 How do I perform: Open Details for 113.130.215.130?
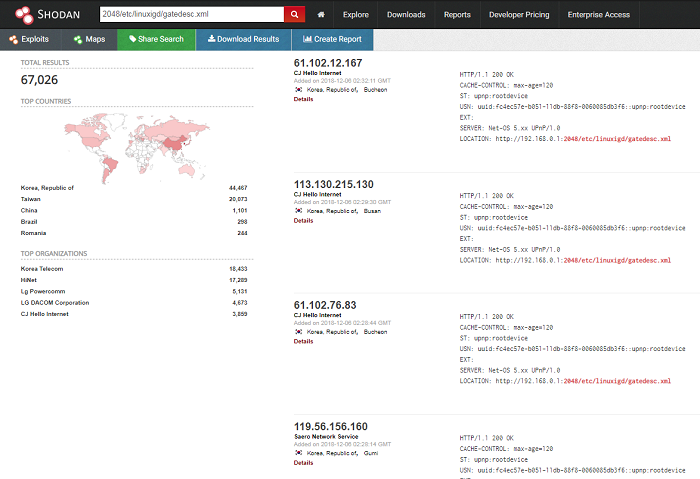(303, 221)
